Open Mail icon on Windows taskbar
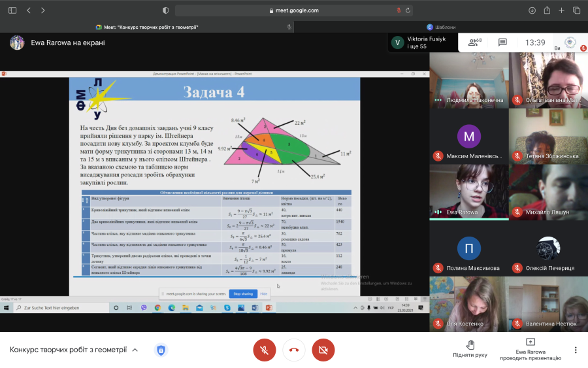Image resolution: width=588 pixels, height=368 pixels. 199,308
